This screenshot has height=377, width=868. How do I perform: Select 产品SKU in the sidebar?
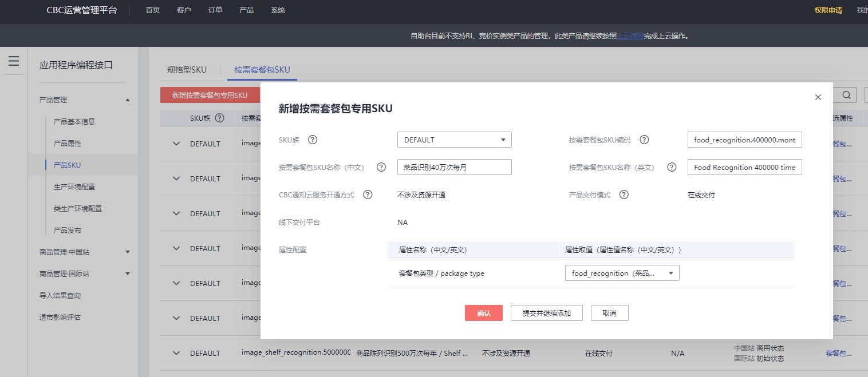pos(67,165)
